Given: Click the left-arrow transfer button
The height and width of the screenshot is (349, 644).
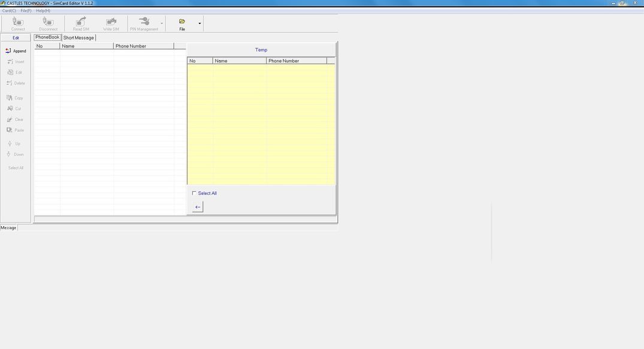Looking at the screenshot, I should point(198,206).
